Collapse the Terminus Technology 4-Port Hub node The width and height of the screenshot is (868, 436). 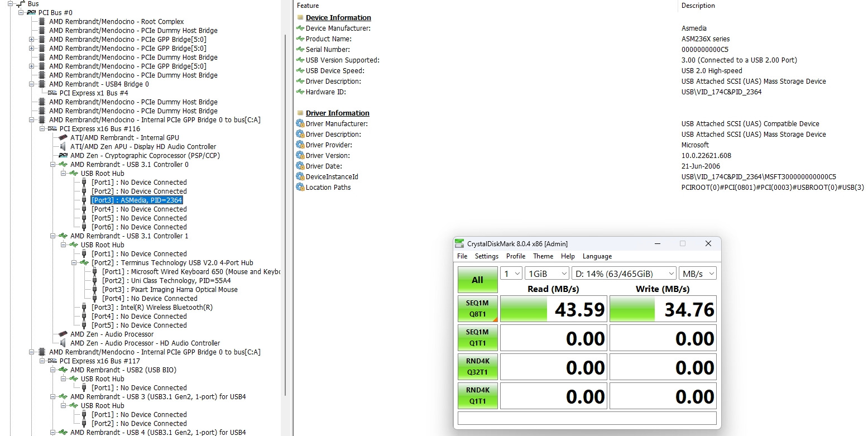click(74, 263)
